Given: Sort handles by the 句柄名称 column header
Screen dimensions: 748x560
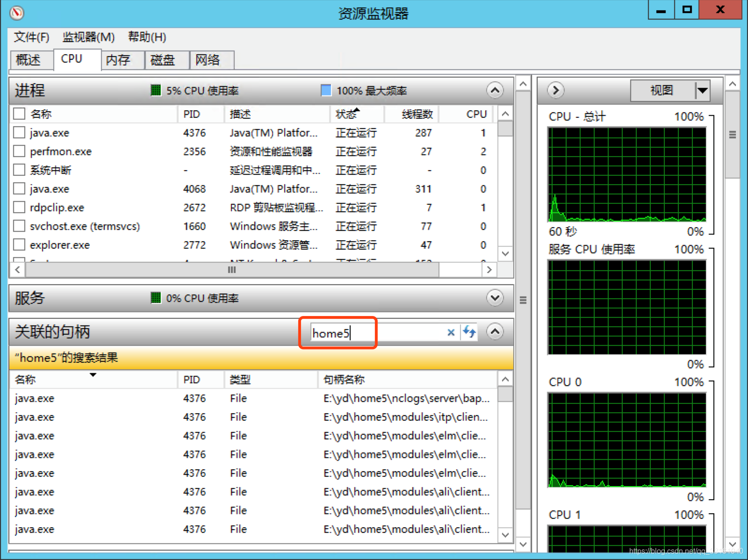Looking at the screenshot, I should 407,380.
